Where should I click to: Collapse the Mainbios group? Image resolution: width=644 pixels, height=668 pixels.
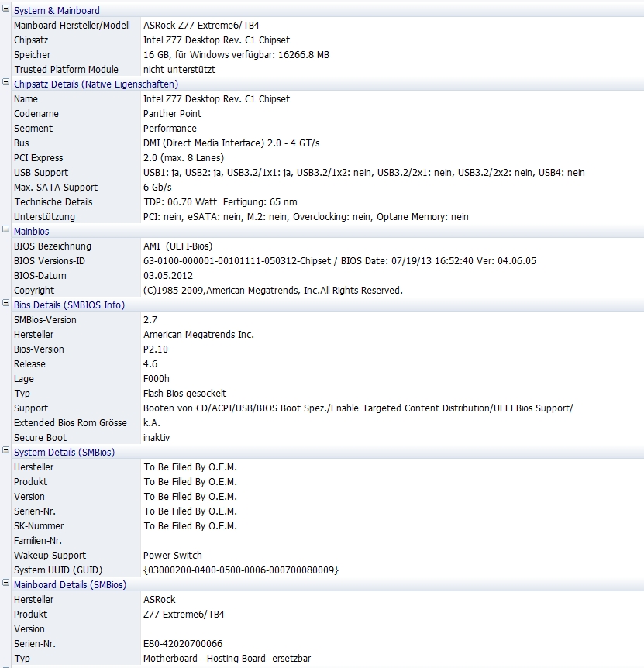coord(6,229)
